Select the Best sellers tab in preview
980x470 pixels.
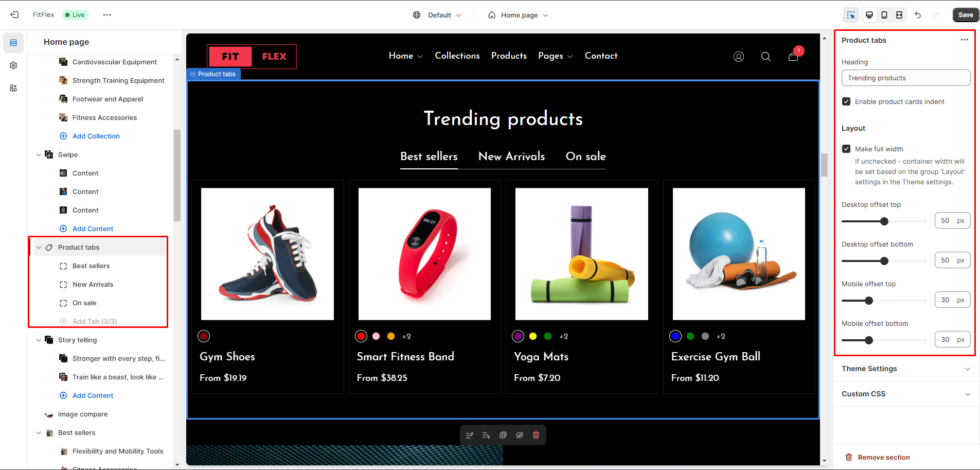[x=429, y=156]
